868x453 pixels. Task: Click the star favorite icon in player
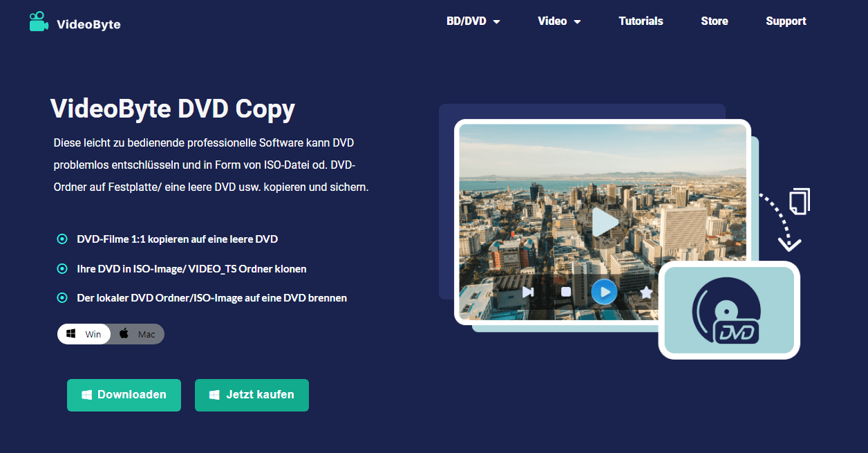[x=646, y=293]
